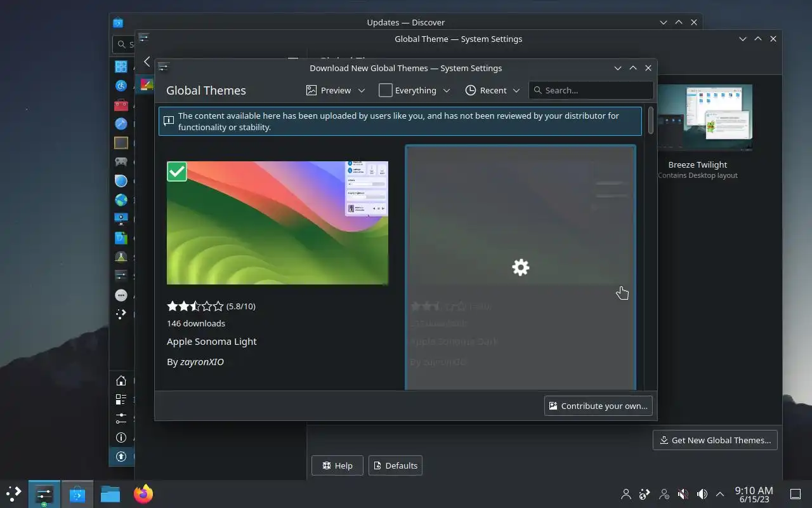812x508 pixels.
Task: Open the speaker volume tray icon
Action: [702, 494]
